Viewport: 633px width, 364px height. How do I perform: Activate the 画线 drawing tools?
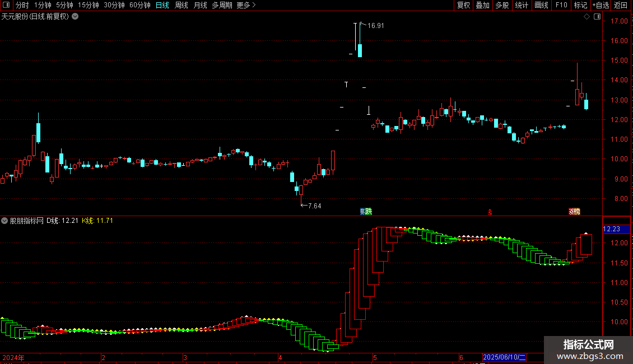pyautogui.click(x=541, y=5)
